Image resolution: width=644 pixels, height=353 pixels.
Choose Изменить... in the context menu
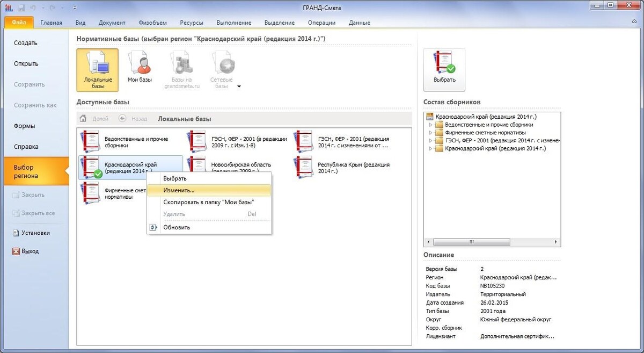209,190
